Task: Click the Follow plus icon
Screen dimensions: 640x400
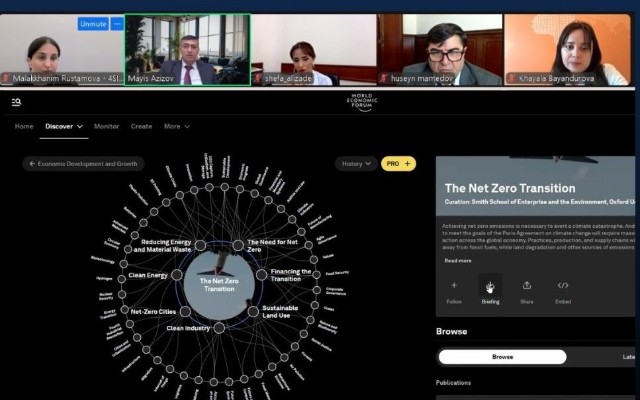Action: pyautogui.click(x=454, y=285)
